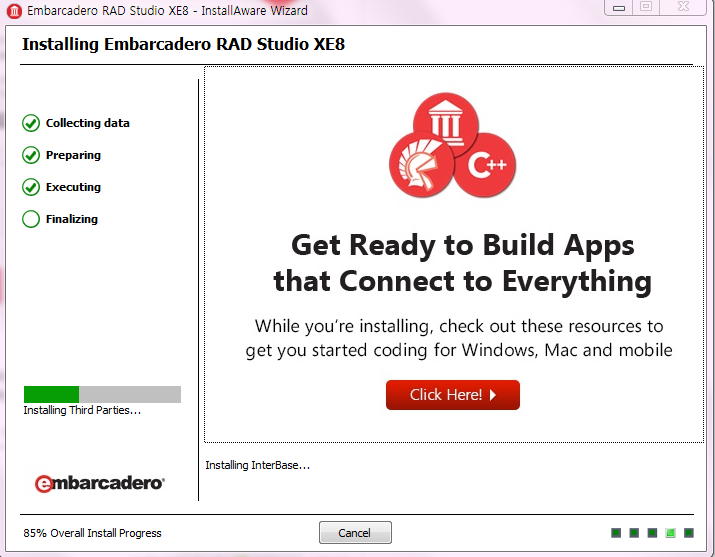Cancel the installation with the Cancel button

pos(355,533)
